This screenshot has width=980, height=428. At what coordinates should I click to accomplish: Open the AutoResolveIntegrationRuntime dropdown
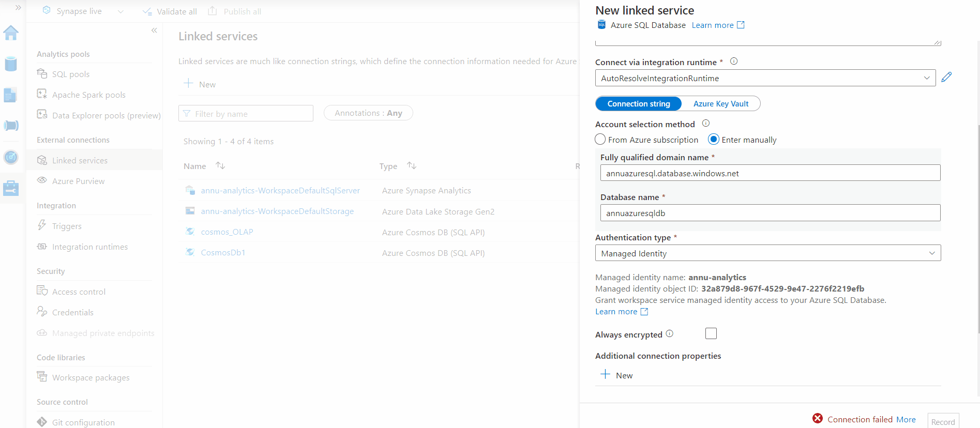(x=765, y=78)
